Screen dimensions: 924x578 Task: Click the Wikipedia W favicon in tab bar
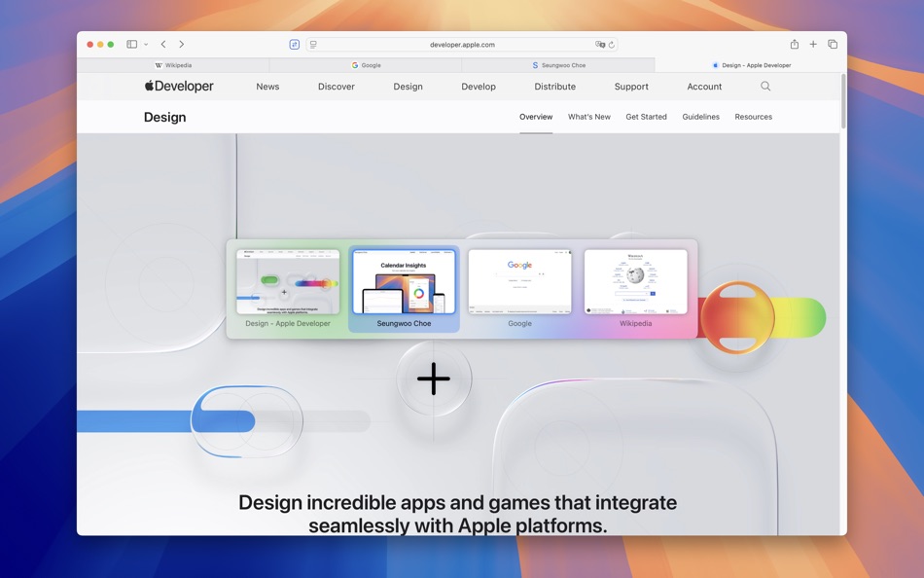pos(159,65)
